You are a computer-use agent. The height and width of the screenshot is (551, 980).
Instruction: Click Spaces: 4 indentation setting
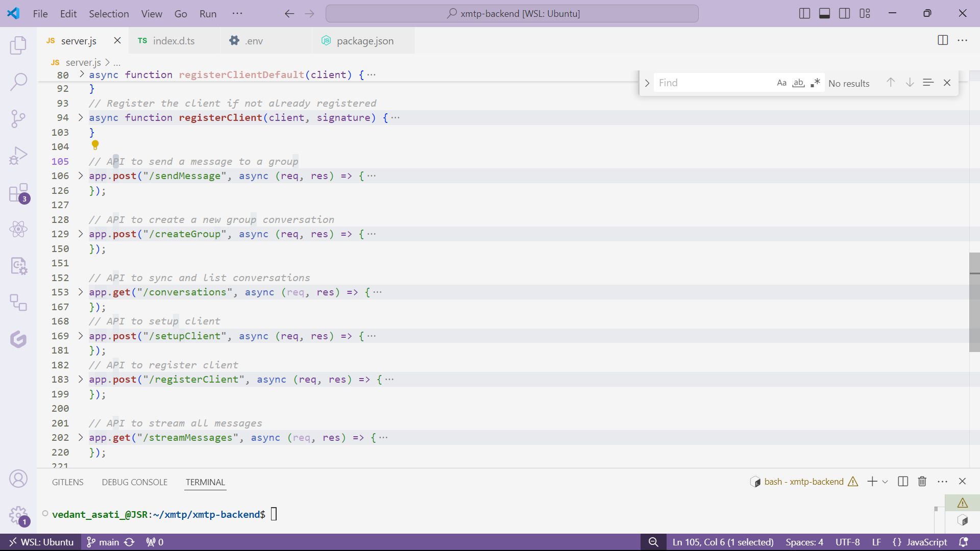click(804, 542)
